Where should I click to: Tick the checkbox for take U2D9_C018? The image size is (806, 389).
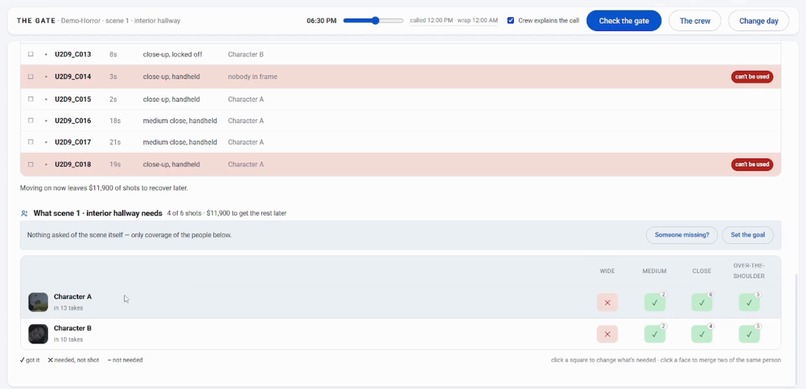click(x=30, y=164)
